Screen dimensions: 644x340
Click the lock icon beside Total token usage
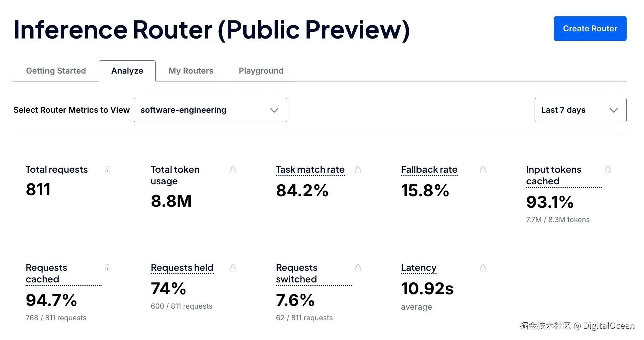[x=233, y=170]
